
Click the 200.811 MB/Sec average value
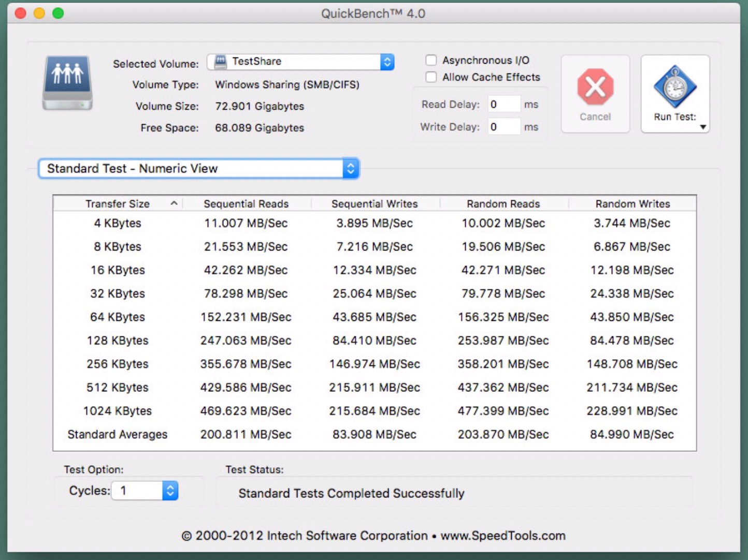pyautogui.click(x=246, y=434)
